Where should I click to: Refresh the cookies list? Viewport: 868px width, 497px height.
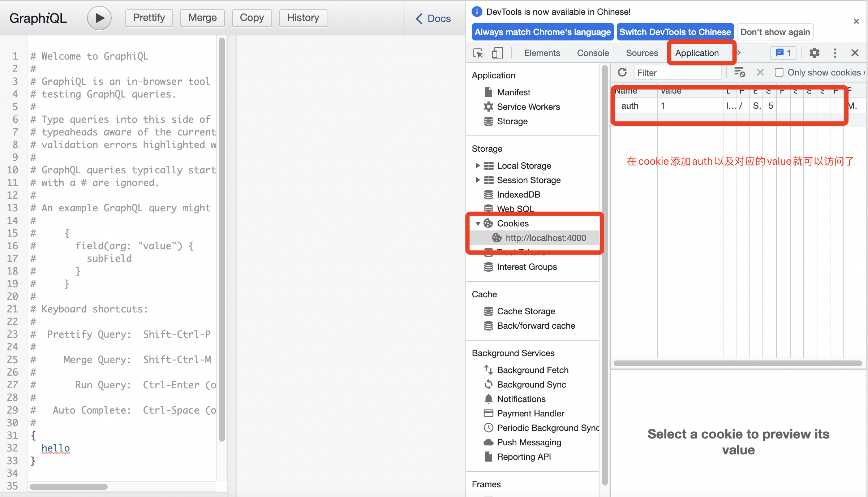[x=622, y=73]
